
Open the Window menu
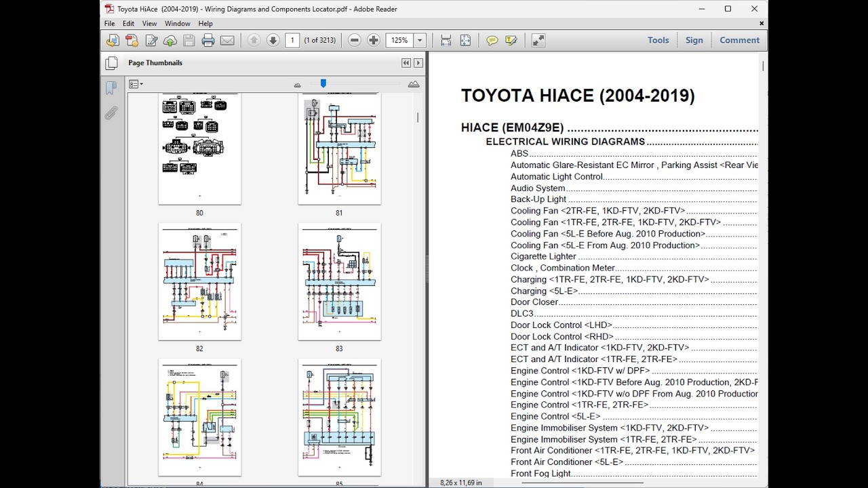(x=178, y=24)
